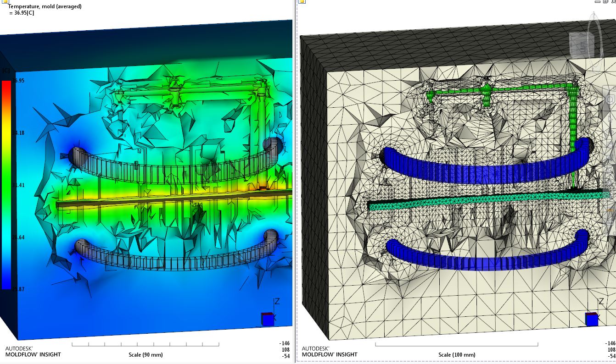Click the 36.95[C] probe value text
Viewport: 616px width, 364px height.
(26, 12)
